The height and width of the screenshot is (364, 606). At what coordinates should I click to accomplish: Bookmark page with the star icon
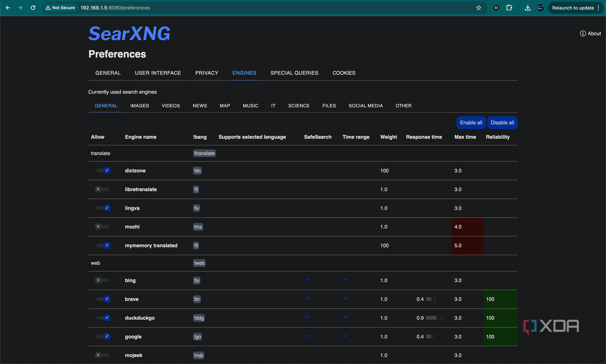click(x=478, y=8)
